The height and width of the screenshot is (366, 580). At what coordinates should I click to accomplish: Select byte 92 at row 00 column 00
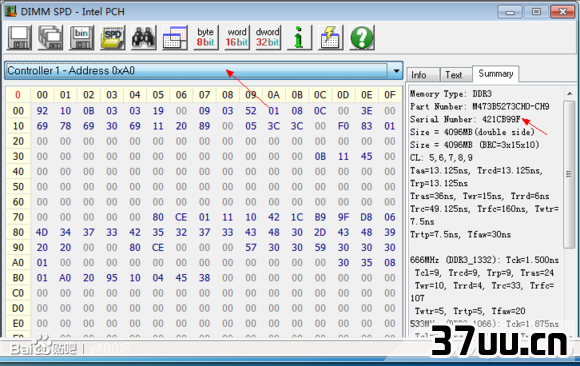pyautogui.click(x=42, y=111)
